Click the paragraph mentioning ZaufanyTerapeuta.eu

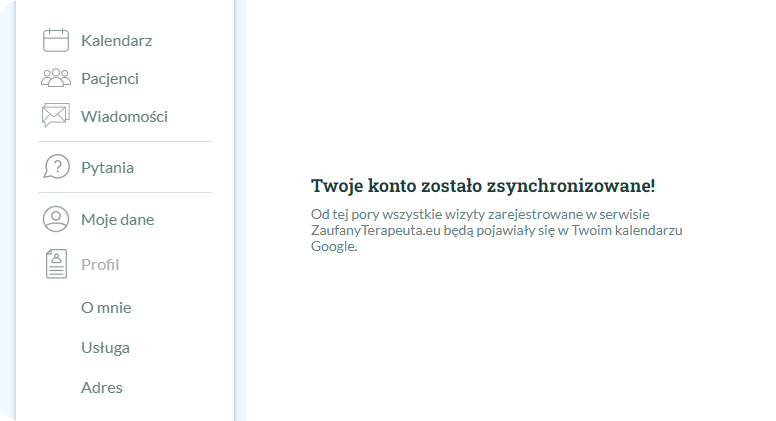(496, 230)
